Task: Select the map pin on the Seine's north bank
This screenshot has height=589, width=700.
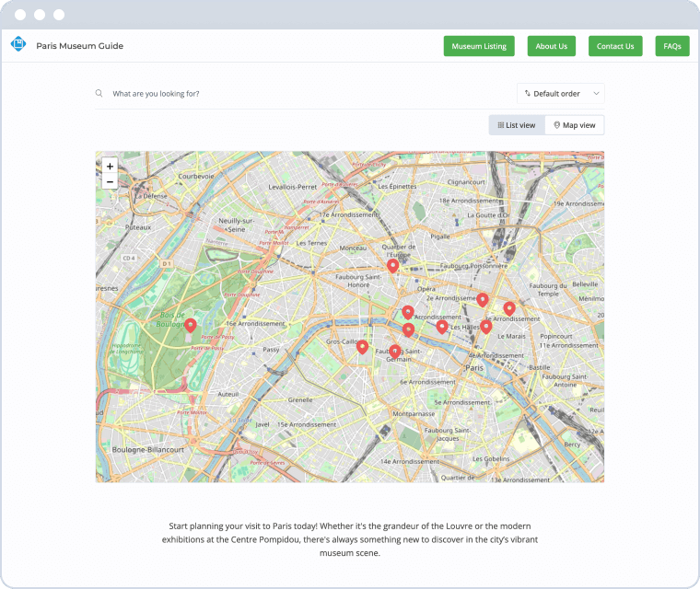Action: pyautogui.click(x=408, y=329)
